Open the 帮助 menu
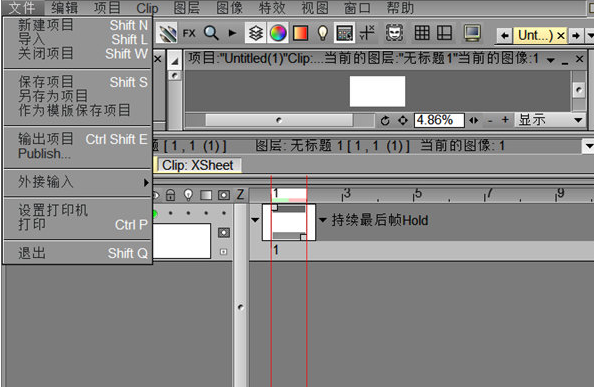The image size is (594, 387). click(x=400, y=8)
